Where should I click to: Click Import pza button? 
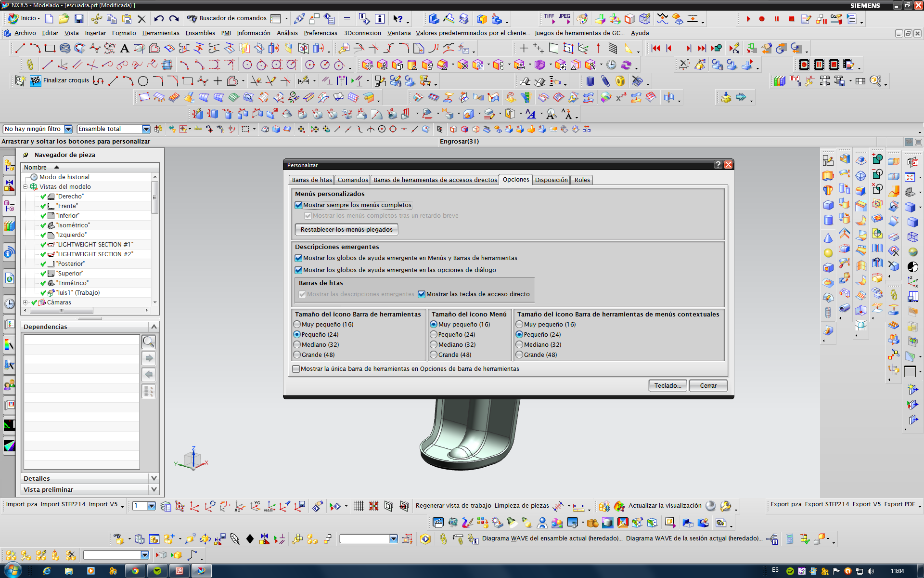[22, 504]
